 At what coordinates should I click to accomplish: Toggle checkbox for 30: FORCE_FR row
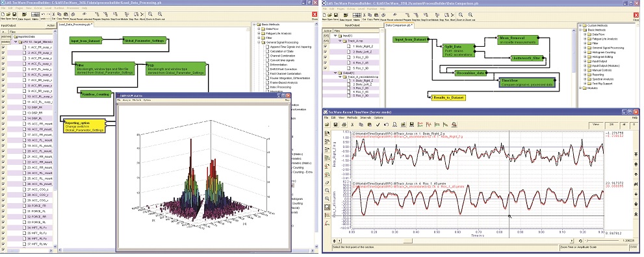coord(3,206)
